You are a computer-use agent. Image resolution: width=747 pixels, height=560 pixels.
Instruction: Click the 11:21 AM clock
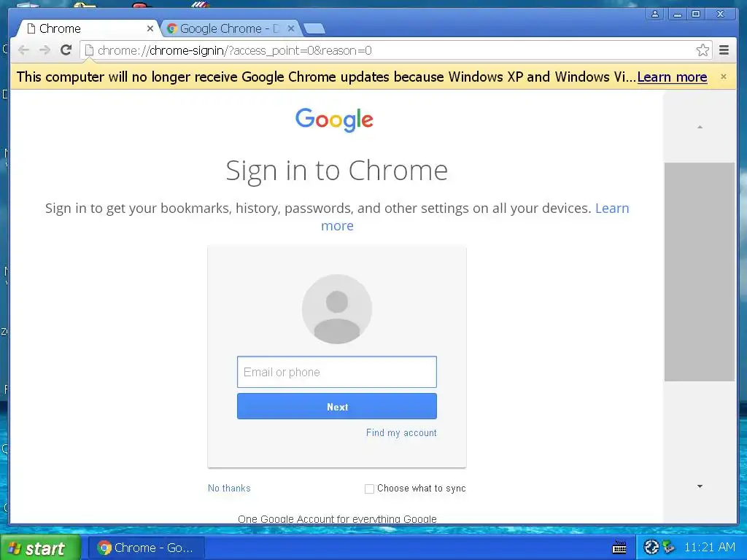[709, 547]
